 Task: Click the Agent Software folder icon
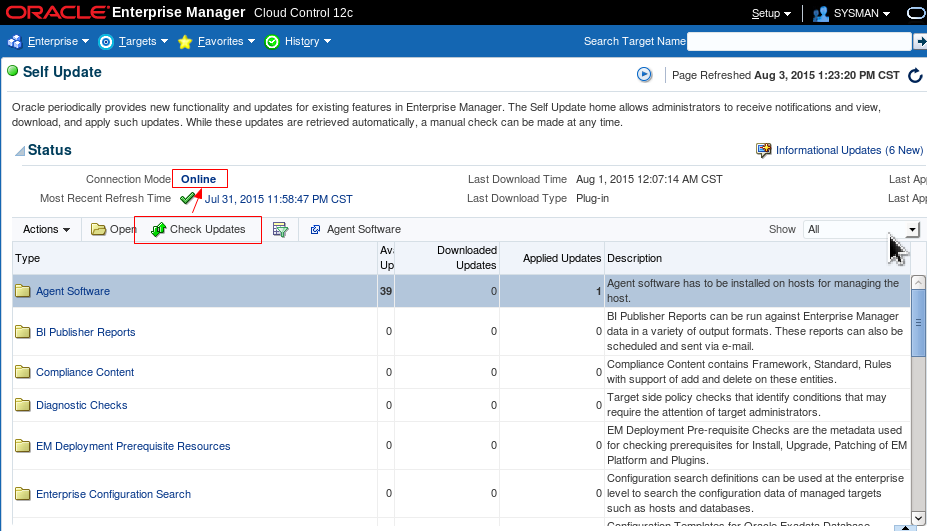22,291
